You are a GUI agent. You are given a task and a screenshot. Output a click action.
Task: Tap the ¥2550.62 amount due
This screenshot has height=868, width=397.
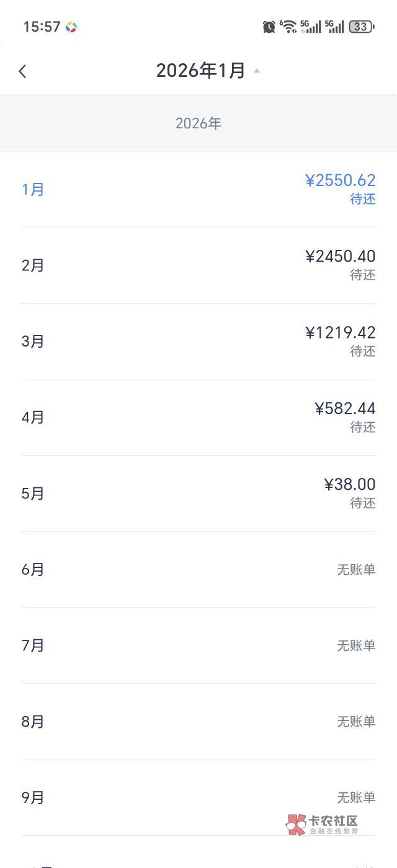(x=340, y=180)
